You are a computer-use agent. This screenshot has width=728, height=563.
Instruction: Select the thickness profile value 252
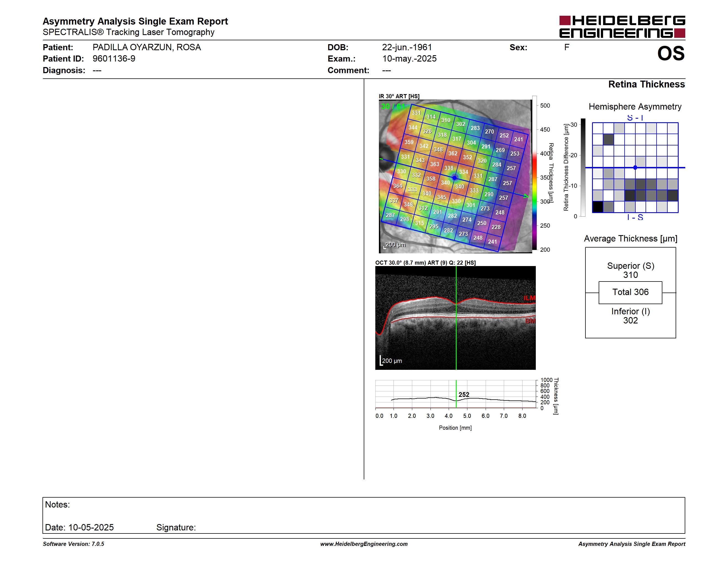(464, 395)
